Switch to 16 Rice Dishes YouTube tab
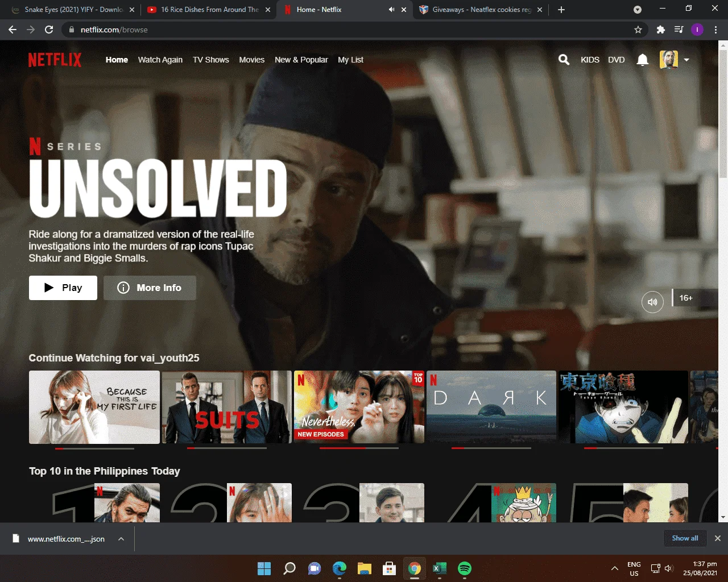Screen dimensions: 728x582 pos(208,10)
